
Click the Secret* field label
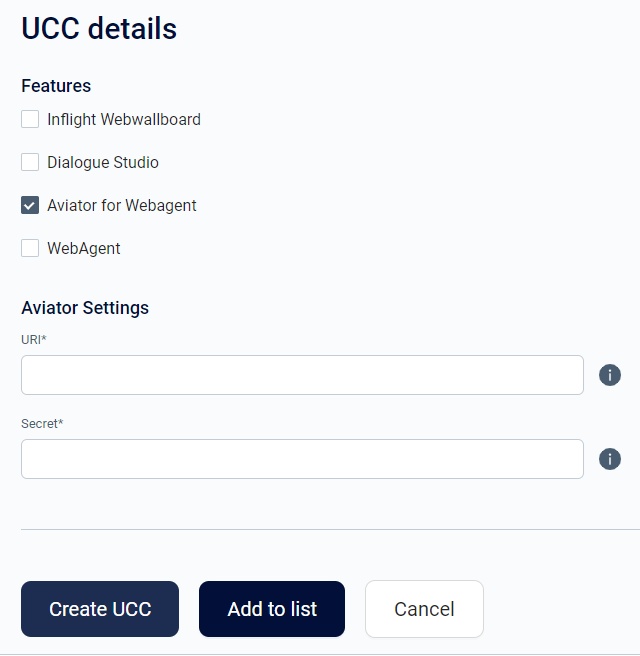[42, 423]
